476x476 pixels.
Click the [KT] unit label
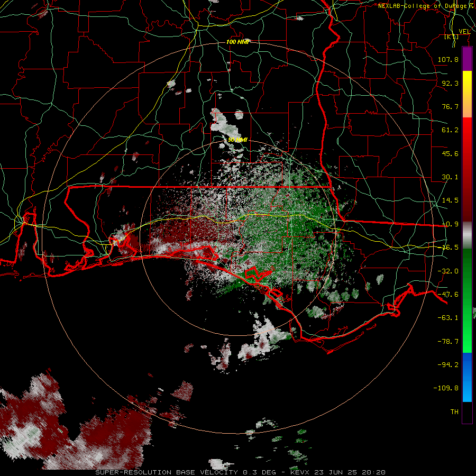tap(452, 37)
